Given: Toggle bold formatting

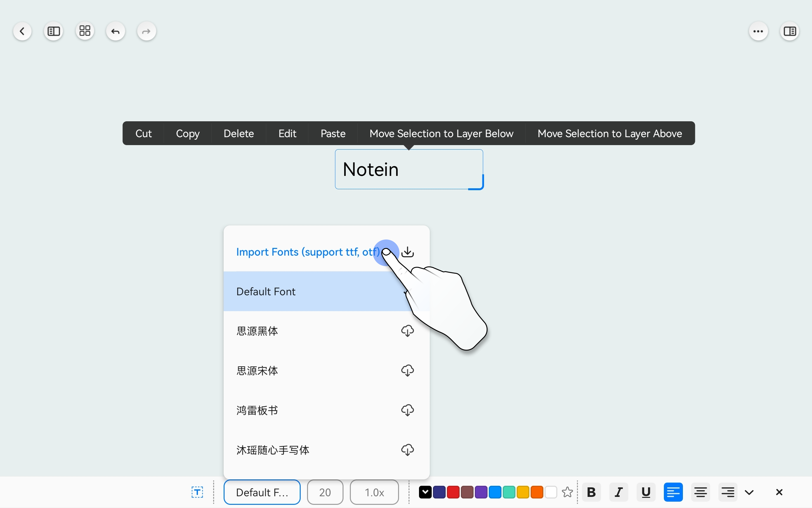Looking at the screenshot, I should pos(592,492).
